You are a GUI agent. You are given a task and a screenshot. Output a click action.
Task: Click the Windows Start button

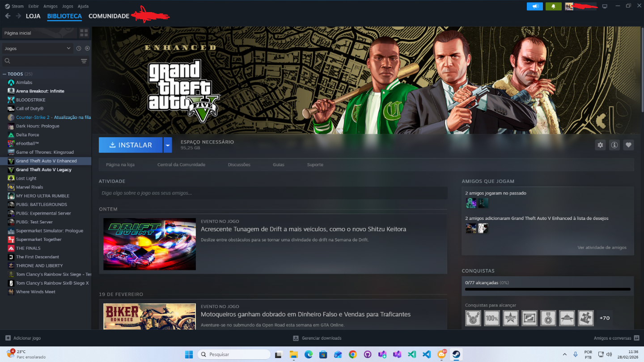(189, 354)
